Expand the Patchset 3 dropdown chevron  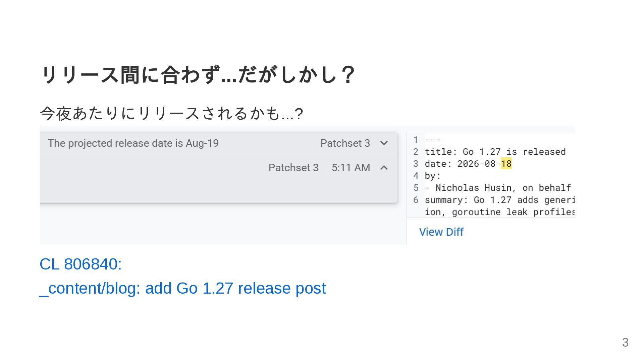pos(384,143)
